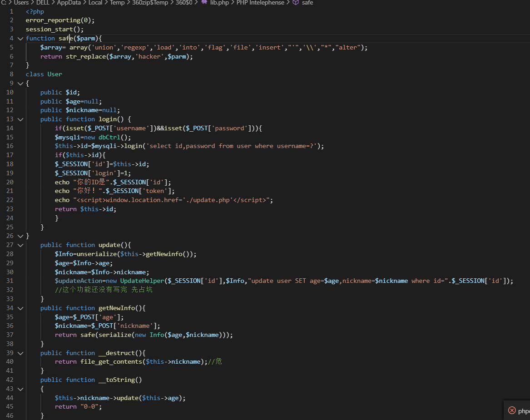Click $_SESSION['login']=1 statement
The width and height of the screenshot is (530, 420).
point(93,173)
